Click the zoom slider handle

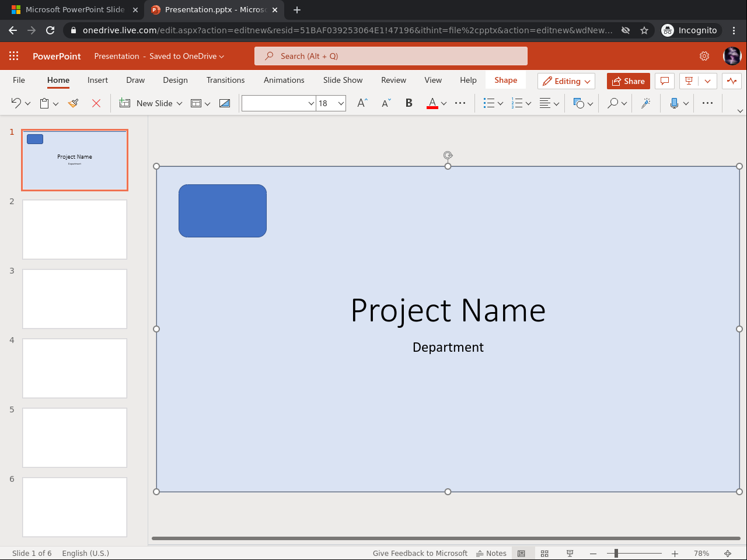point(616,553)
